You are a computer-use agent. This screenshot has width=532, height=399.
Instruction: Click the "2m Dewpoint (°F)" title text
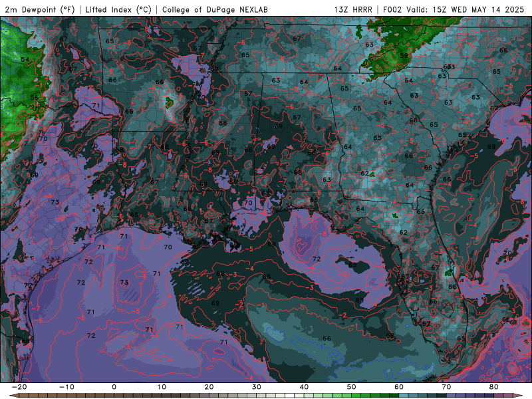click(x=40, y=9)
